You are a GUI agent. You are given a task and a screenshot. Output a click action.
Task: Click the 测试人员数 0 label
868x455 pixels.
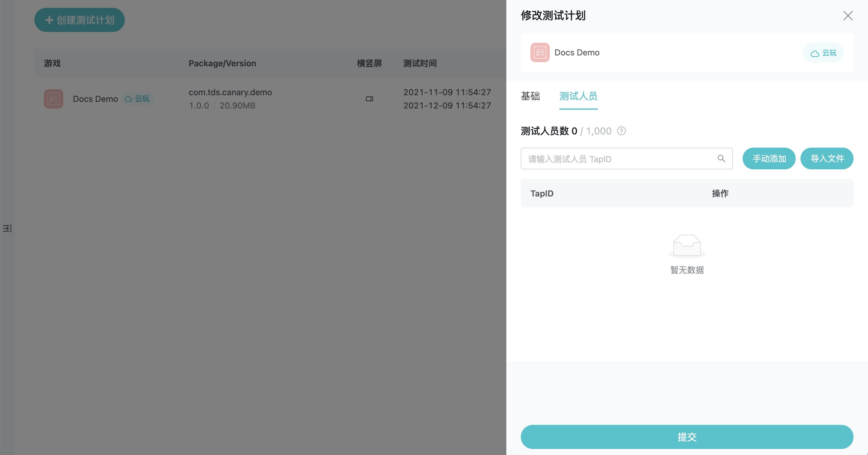(549, 131)
